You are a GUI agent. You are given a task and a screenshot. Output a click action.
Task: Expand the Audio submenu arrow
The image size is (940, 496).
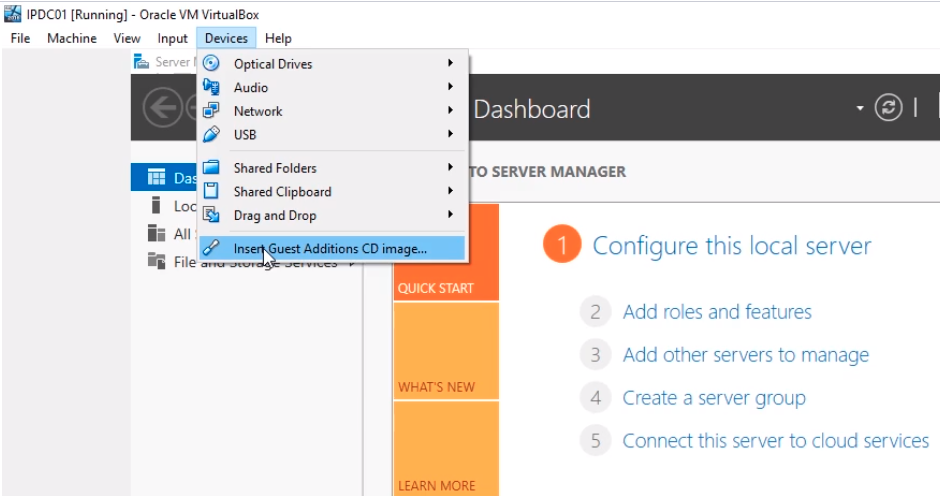point(450,86)
